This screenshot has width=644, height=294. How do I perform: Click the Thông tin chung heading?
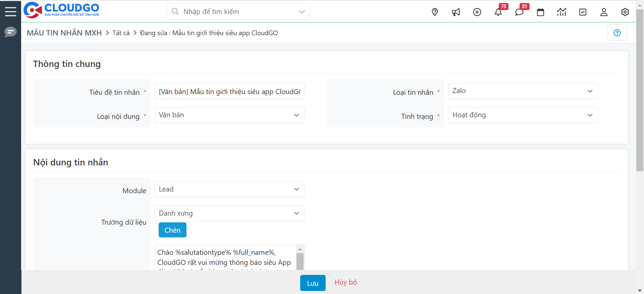pos(67,64)
